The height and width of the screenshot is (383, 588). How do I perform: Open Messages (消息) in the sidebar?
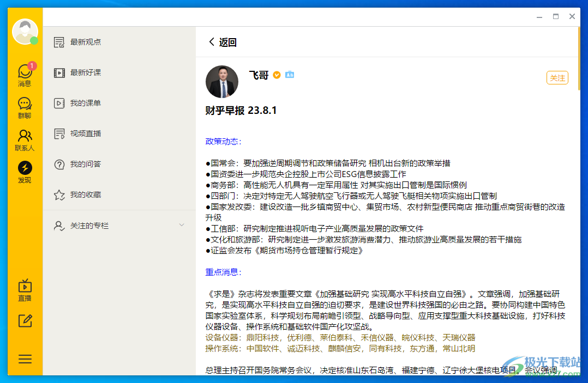pyautogui.click(x=25, y=75)
